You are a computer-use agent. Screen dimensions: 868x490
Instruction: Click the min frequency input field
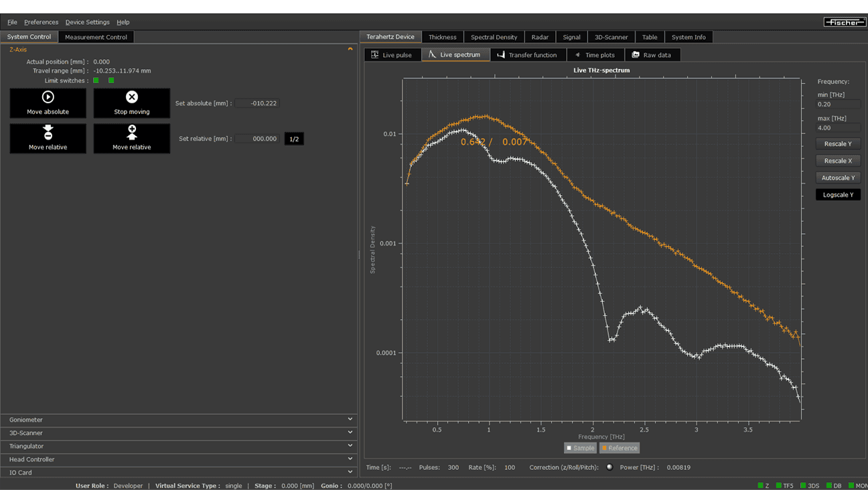pos(838,104)
